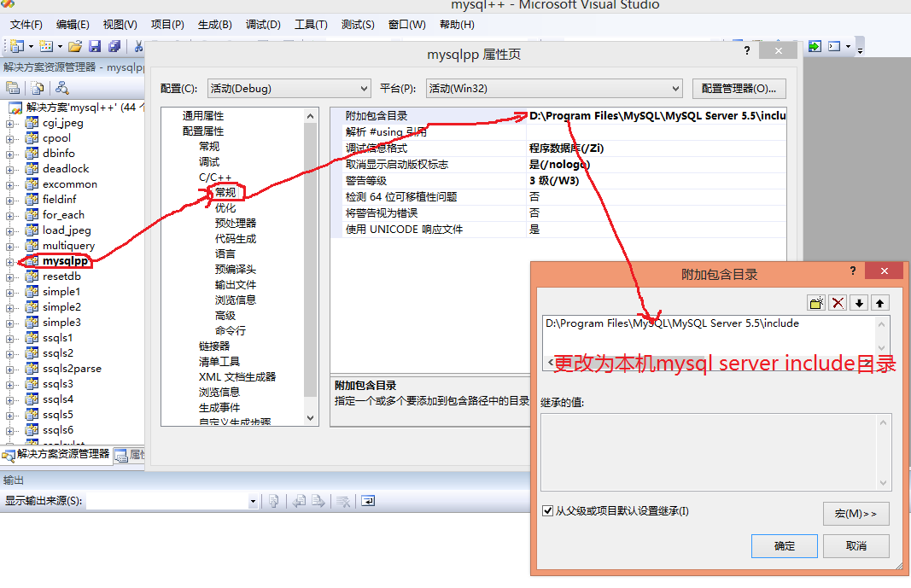This screenshot has height=588, width=911.
Task: Click the property tree scrollbar down arrow
Action: click(x=310, y=418)
